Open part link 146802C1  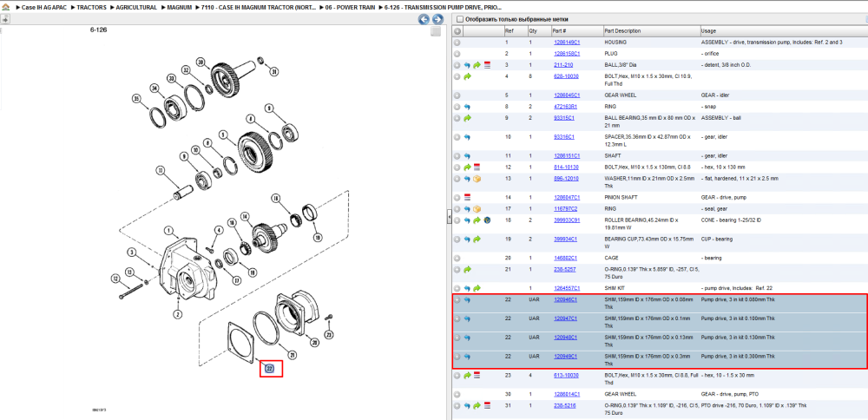[x=565, y=258]
